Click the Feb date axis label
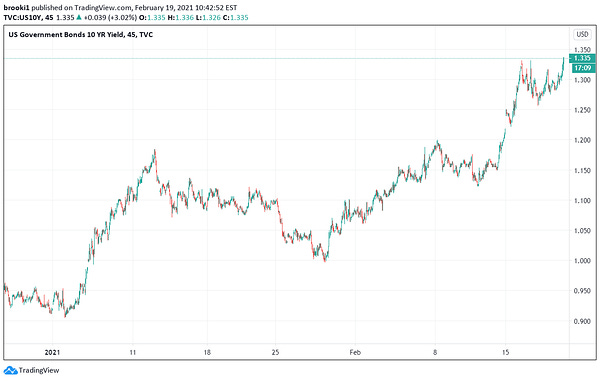 pos(355,352)
